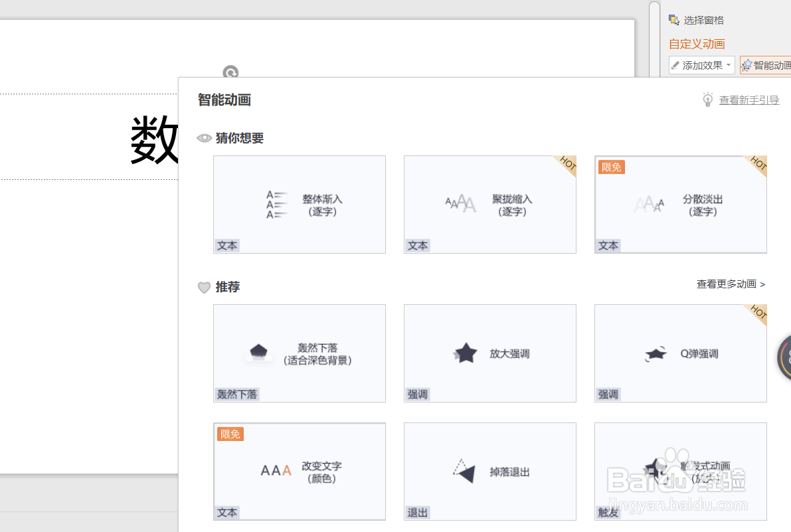Apply the 放大强调 emphasis animation
The width and height of the screenshot is (791, 532).
489,353
